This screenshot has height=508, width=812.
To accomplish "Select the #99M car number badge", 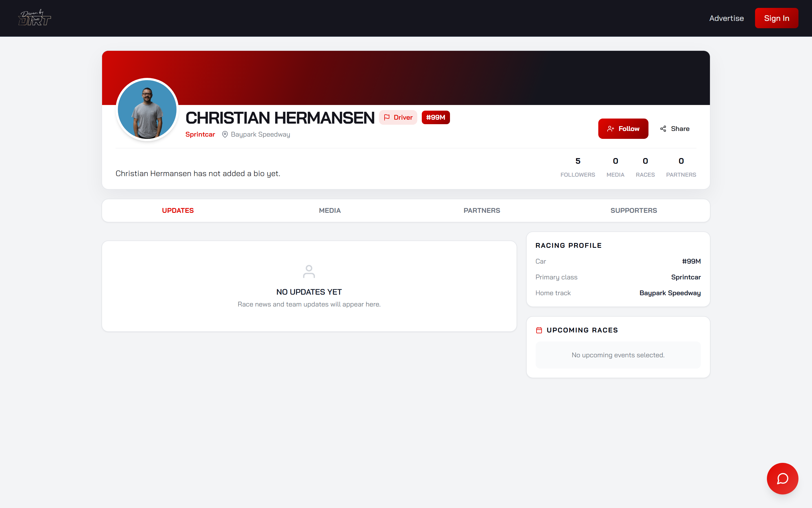I will (x=436, y=117).
